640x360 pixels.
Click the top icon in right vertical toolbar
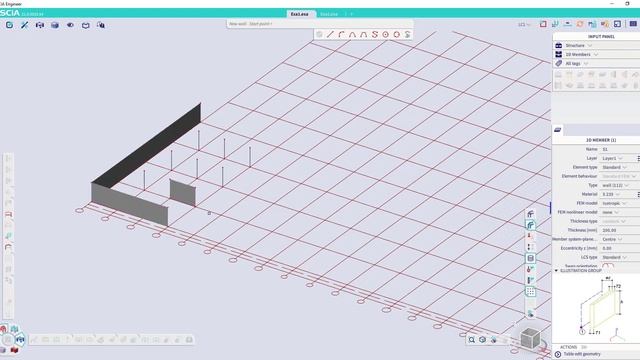point(530,214)
